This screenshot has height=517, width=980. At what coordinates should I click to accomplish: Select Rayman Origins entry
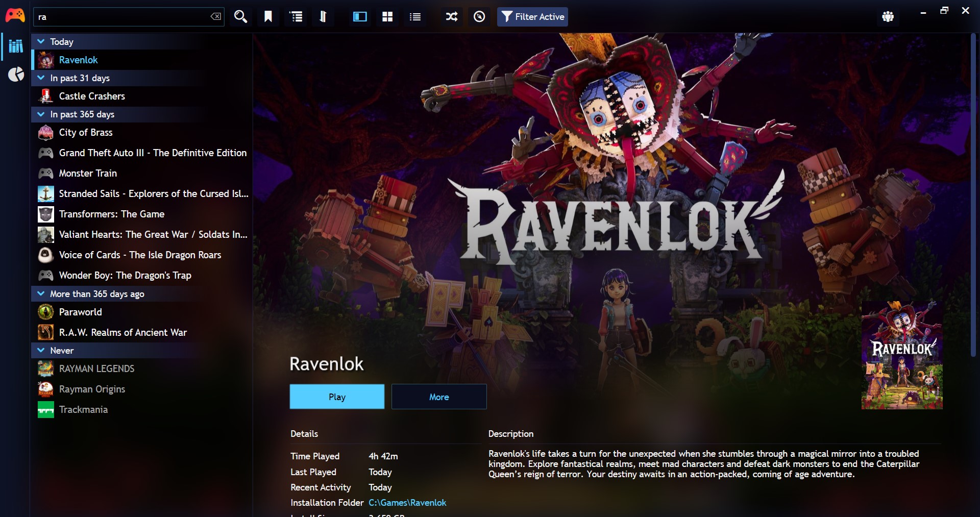[142, 389]
